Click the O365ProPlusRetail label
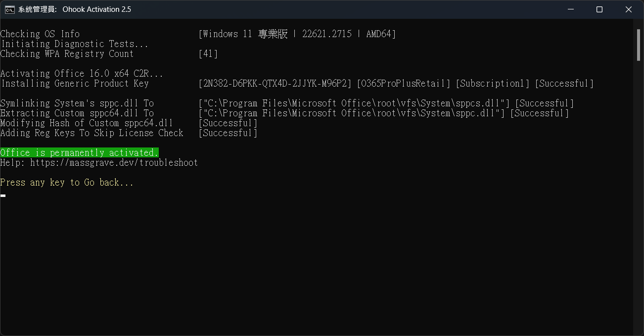This screenshot has height=336, width=644. click(x=404, y=84)
